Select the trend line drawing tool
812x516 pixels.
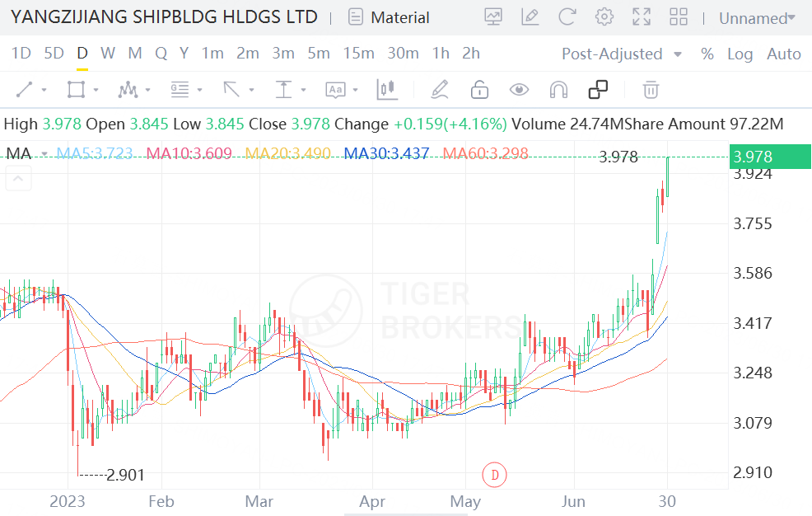pos(25,90)
